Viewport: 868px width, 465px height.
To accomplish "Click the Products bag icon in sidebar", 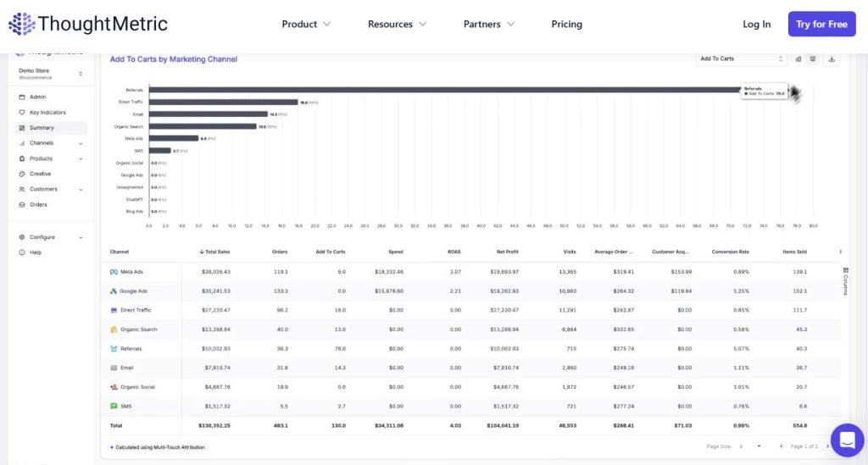I will point(22,158).
